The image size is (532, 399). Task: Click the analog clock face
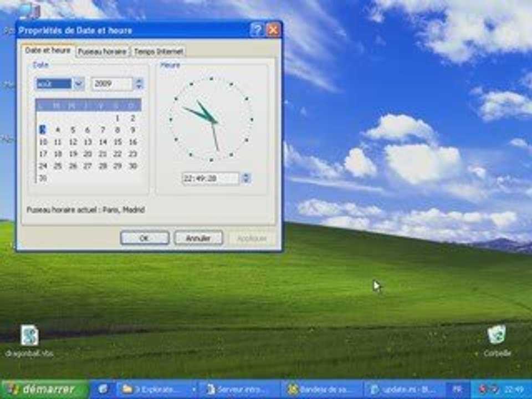point(211,119)
